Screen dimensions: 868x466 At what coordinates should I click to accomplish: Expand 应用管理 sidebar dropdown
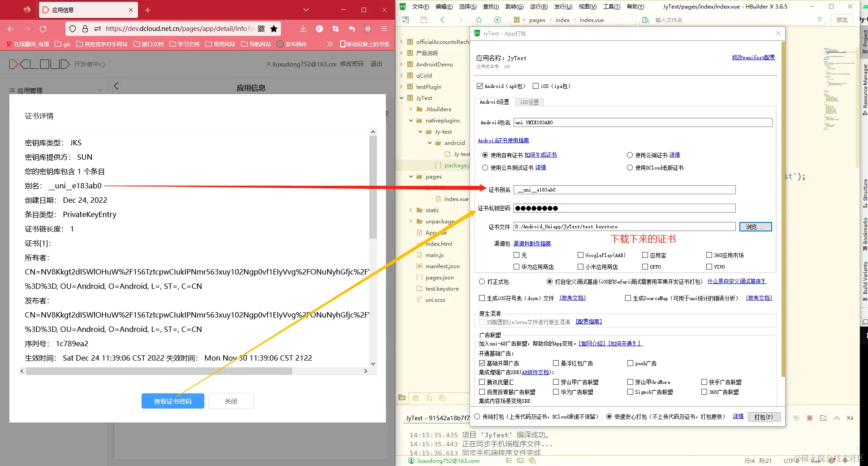coord(99,91)
